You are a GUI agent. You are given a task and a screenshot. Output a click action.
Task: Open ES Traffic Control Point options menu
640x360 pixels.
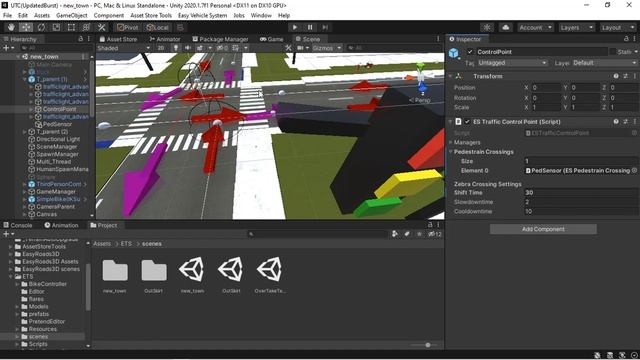pyautogui.click(x=635, y=122)
